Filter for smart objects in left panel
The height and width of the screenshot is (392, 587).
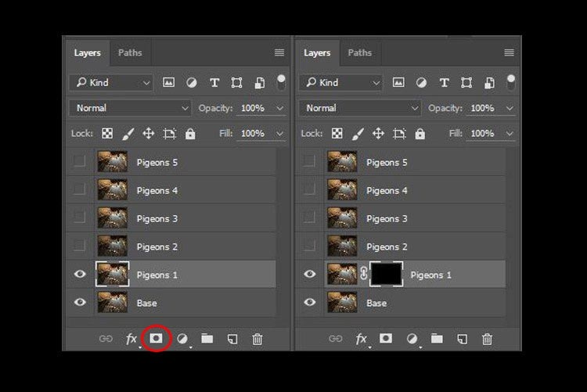pos(259,82)
